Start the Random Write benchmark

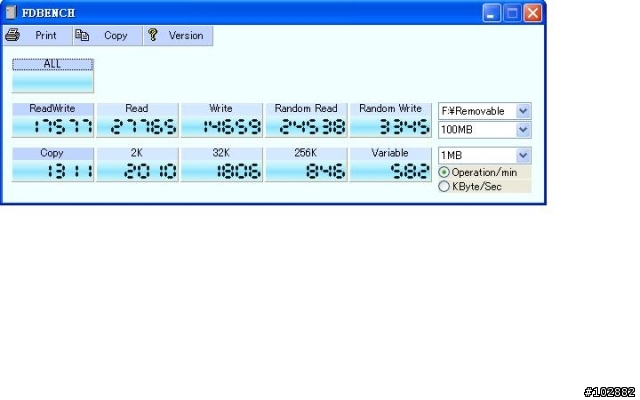(391, 120)
